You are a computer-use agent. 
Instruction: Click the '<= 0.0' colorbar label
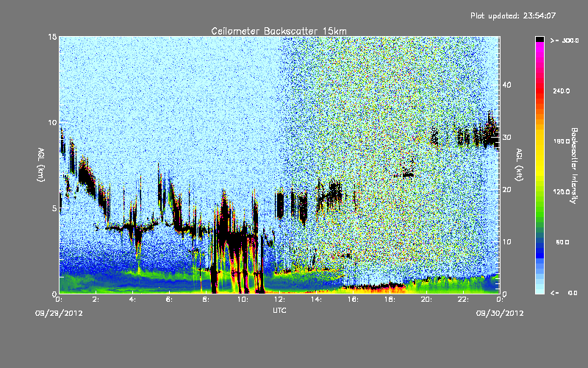[564, 293]
